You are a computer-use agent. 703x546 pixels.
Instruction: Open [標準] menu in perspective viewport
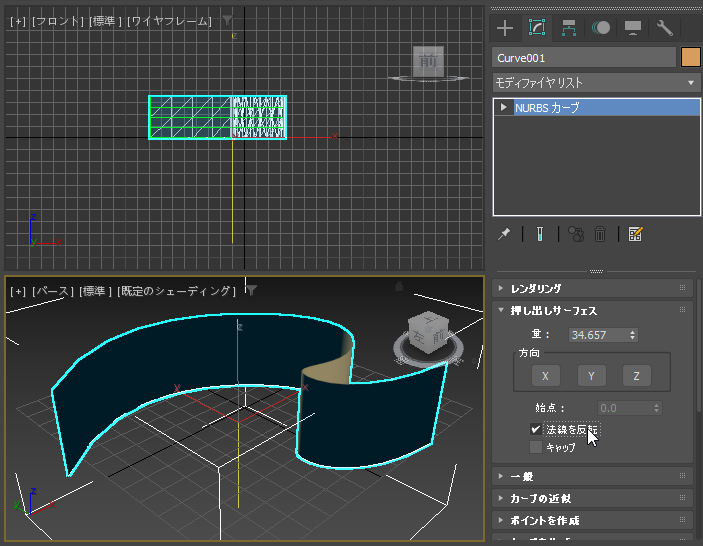[95, 291]
